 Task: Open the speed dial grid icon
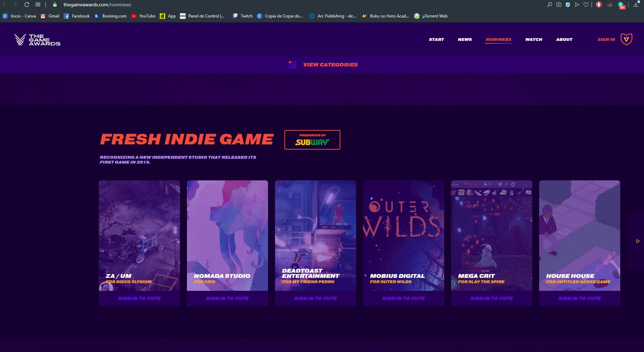coord(38,5)
